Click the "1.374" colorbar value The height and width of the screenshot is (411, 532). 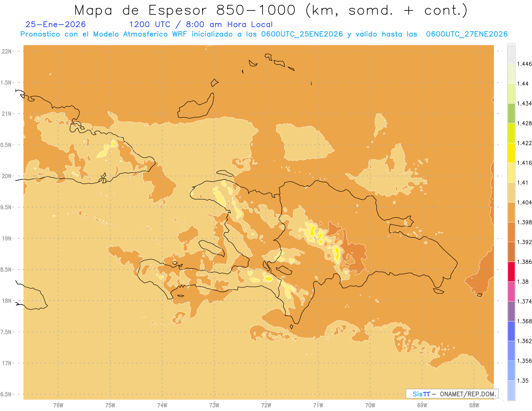[524, 301]
